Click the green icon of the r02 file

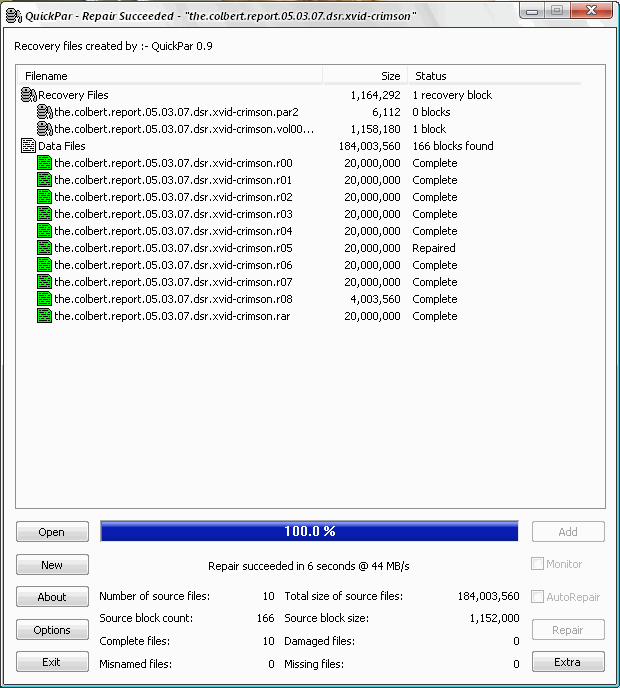tap(44, 197)
